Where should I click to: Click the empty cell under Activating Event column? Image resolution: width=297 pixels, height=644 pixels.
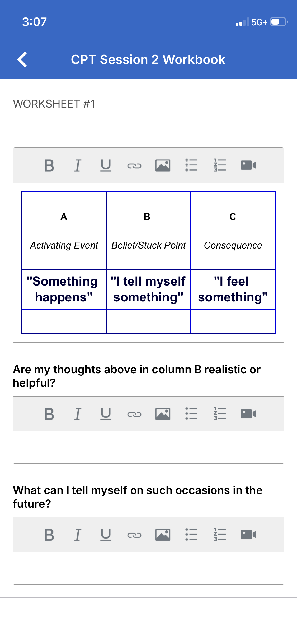click(x=64, y=322)
